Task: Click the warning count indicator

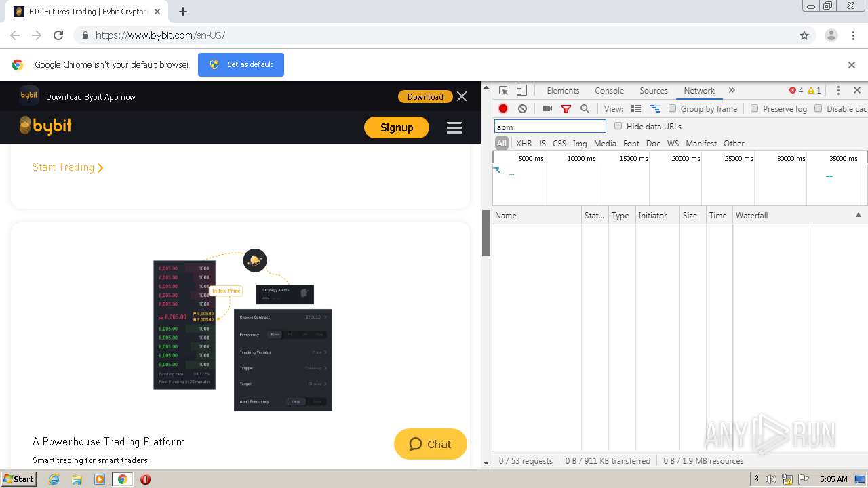Action: [814, 90]
